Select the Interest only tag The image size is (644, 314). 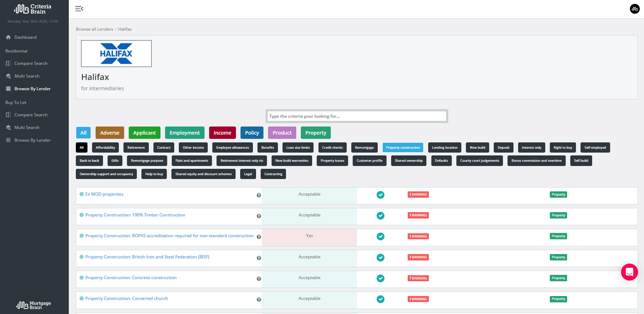[x=531, y=148]
